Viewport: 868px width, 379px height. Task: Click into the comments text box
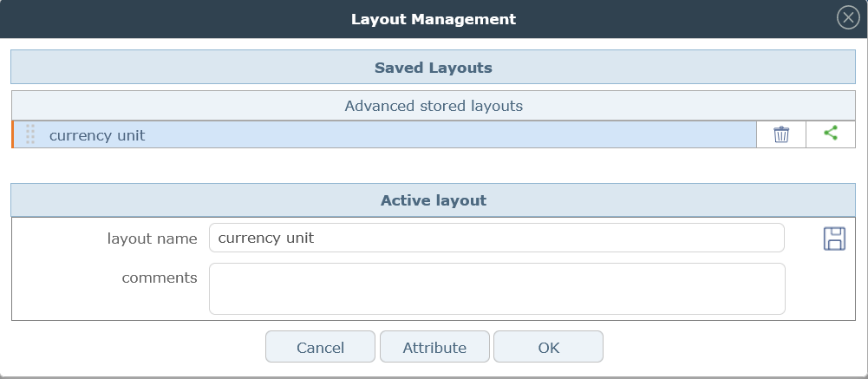click(496, 289)
